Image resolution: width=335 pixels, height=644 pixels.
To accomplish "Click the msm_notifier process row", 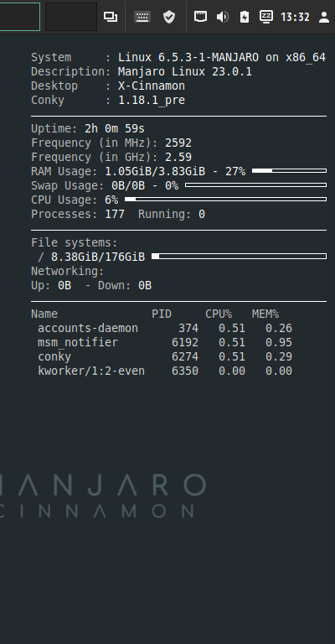I will (x=165, y=342).
